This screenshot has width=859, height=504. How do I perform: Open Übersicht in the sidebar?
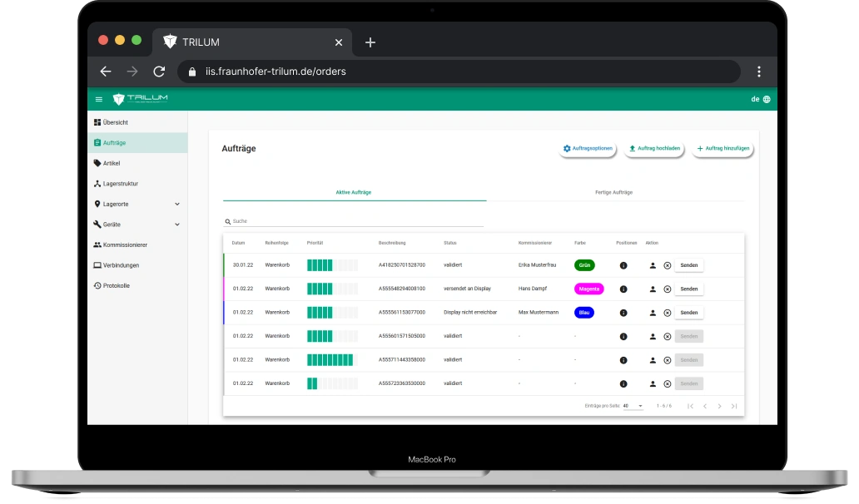tap(109, 122)
